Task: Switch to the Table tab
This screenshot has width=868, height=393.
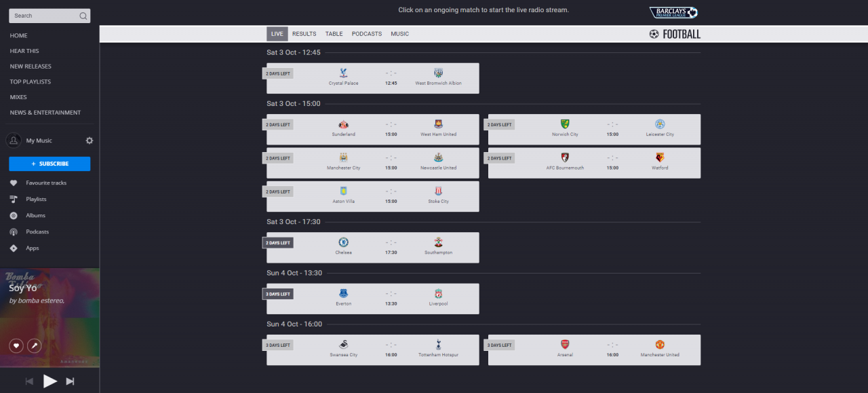Action: pos(334,34)
